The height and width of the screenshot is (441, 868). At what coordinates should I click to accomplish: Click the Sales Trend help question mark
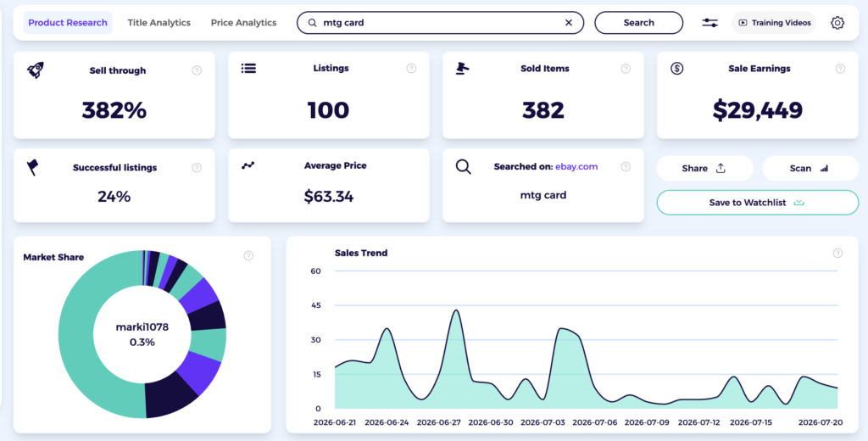(x=837, y=254)
